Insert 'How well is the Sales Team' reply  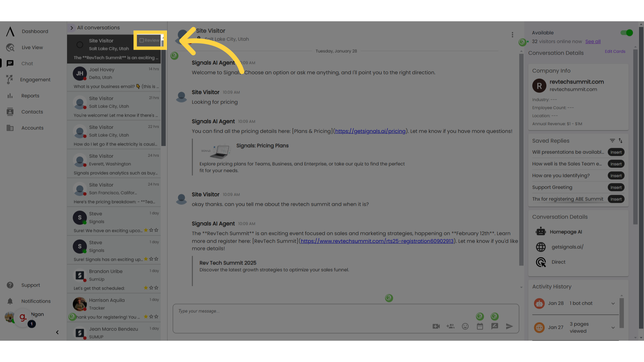tap(616, 164)
